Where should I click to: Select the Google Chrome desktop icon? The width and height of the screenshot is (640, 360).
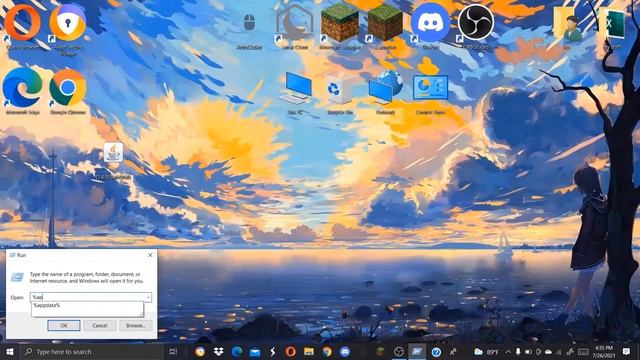(x=68, y=91)
